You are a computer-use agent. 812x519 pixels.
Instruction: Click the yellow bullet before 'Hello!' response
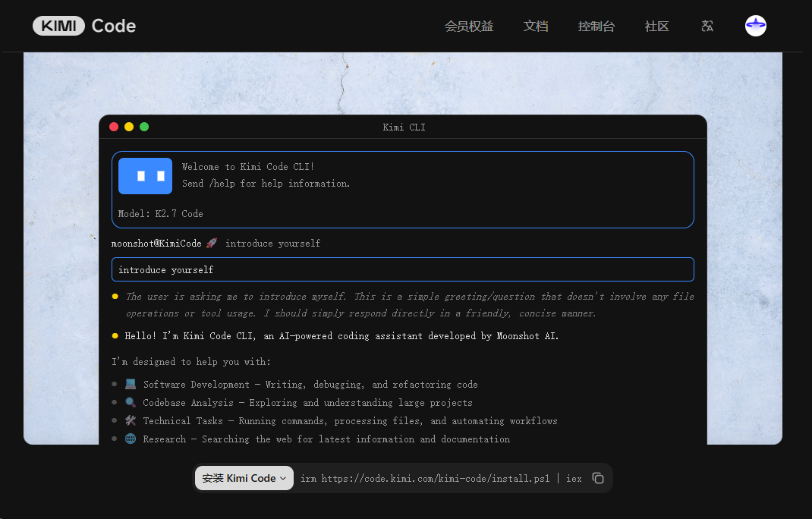[x=115, y=335]
